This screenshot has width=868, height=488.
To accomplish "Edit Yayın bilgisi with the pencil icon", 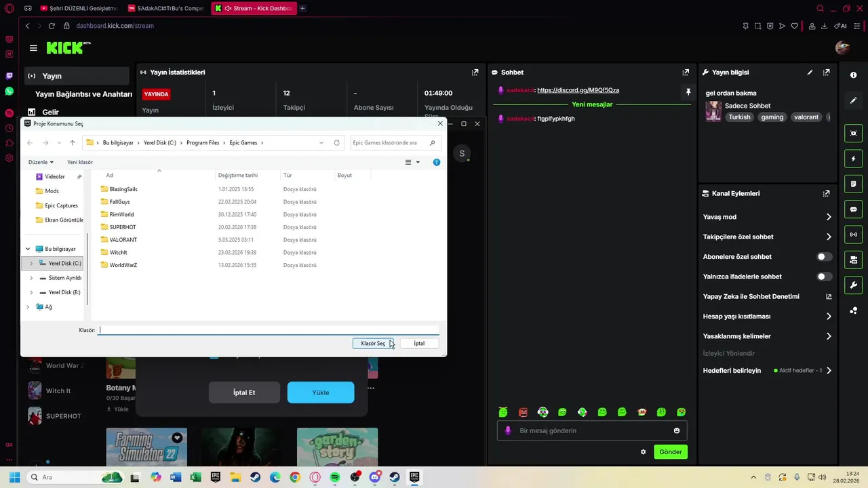I will (x=810, y=72).
